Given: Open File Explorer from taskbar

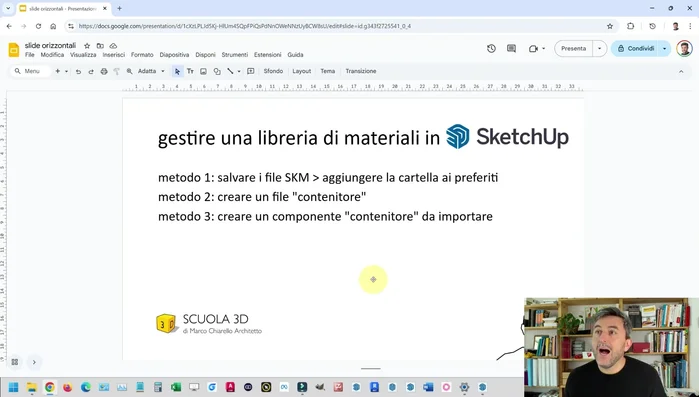Looking at the screenshot, I should click(x=32, y=387).
